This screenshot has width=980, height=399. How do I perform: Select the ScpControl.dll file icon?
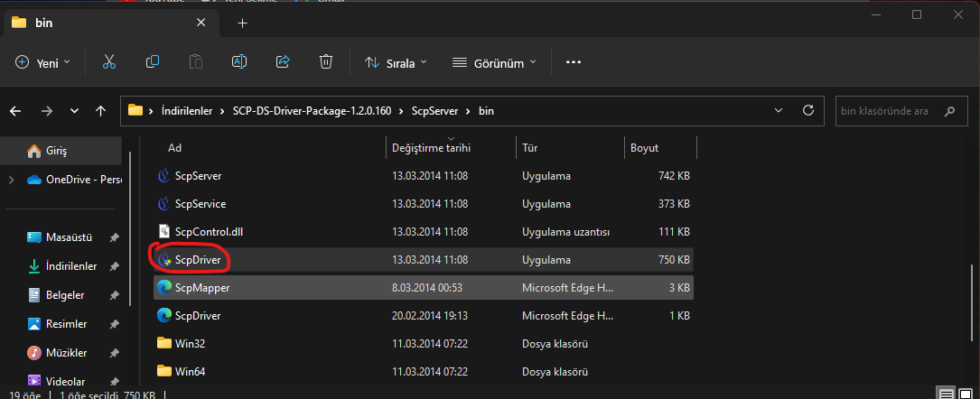click(x=164, y=231)
